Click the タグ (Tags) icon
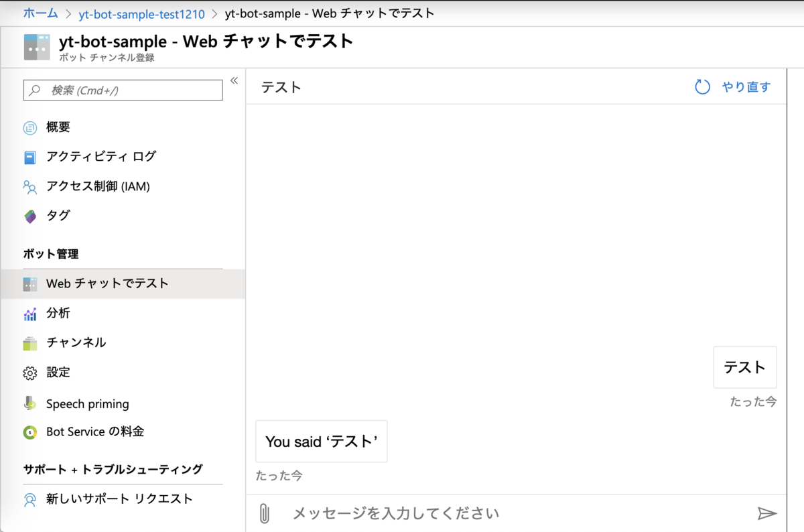 click(x=29, y=215)
